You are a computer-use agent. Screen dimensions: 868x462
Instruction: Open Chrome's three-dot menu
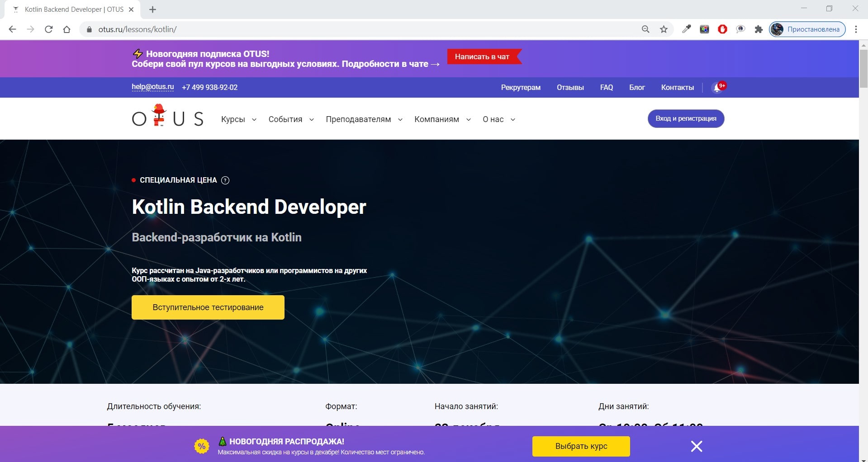856,29
